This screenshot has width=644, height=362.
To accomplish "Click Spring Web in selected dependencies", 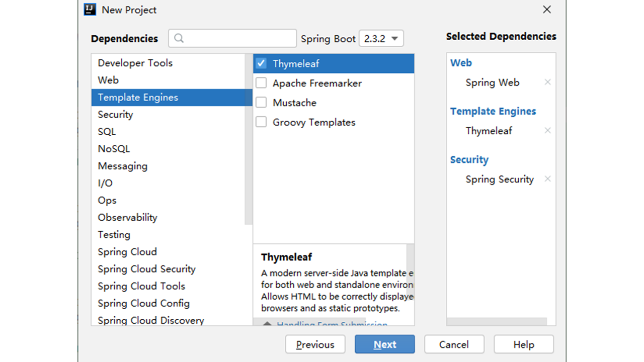I will click(x=493, y=82).
